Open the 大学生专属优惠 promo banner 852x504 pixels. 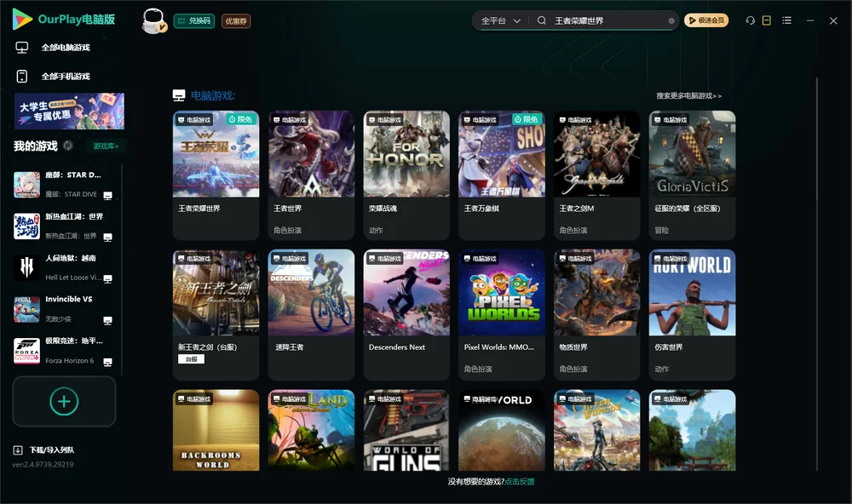70,112
